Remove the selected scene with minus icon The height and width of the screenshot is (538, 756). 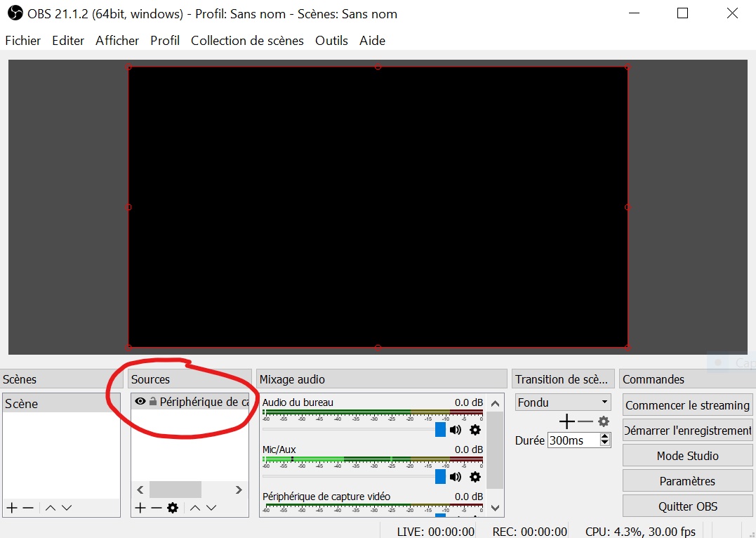pos(28,508)
